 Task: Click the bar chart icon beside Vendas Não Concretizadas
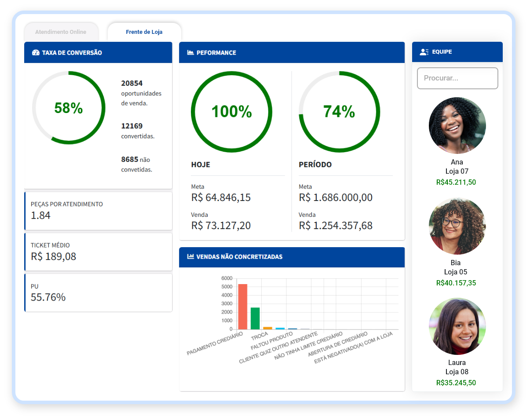[190, 257]
